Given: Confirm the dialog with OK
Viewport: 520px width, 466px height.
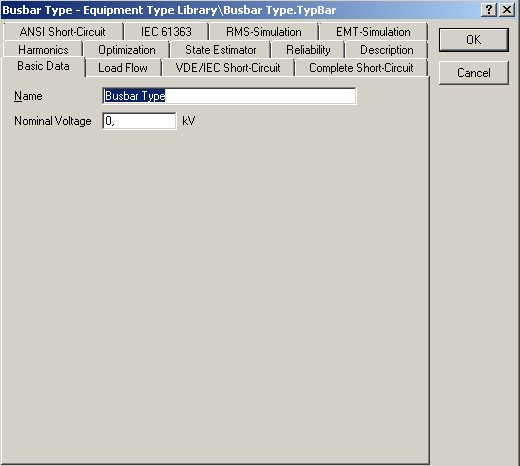Looking at the screenshot, I should tap(474, 40).
